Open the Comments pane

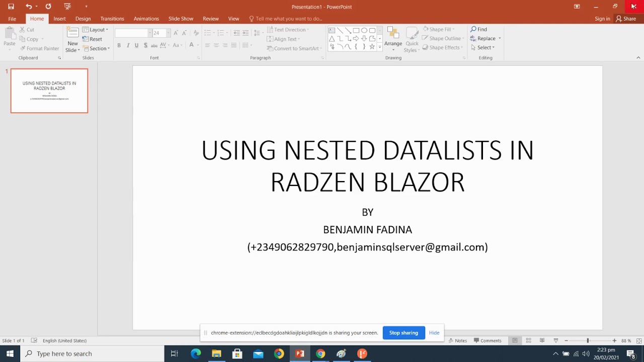point(488,340)
